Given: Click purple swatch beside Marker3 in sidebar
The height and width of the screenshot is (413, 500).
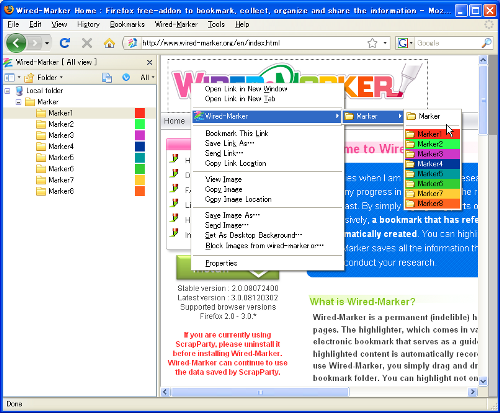Looking at the screenshot, I should (x=140, y=135).
